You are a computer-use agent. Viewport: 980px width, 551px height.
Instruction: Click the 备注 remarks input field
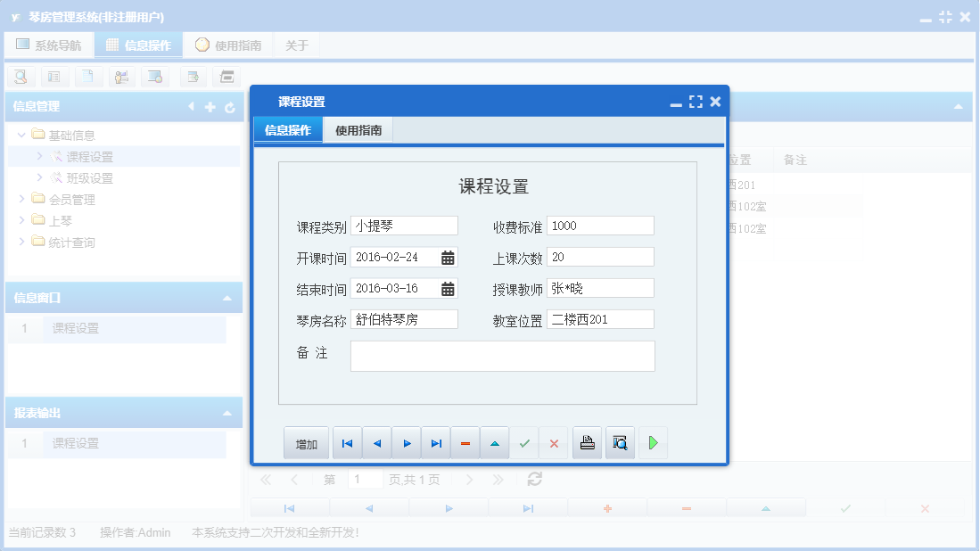click(504, 356)
